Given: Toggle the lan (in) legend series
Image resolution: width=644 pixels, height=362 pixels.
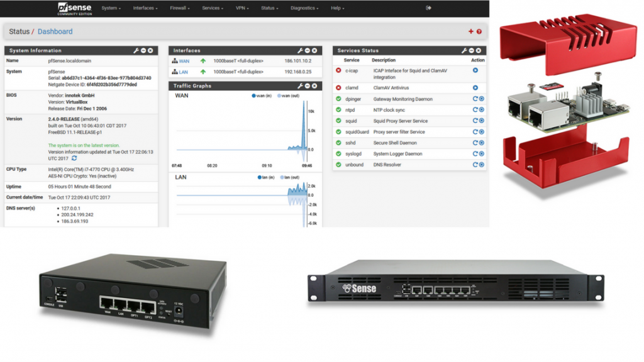Looking at the screenshot, I should point(266,177).
